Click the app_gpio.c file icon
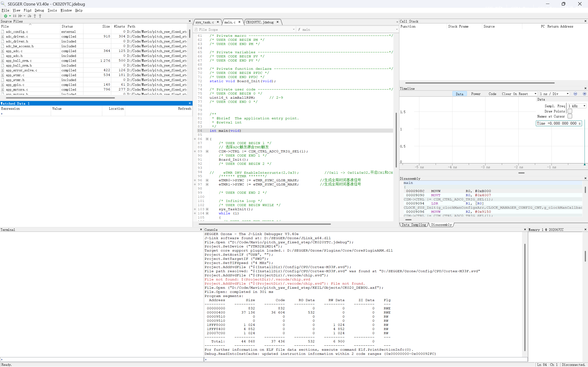Image resolution: width=588 pixels, height=367 pixels. [x=3, y=85]
